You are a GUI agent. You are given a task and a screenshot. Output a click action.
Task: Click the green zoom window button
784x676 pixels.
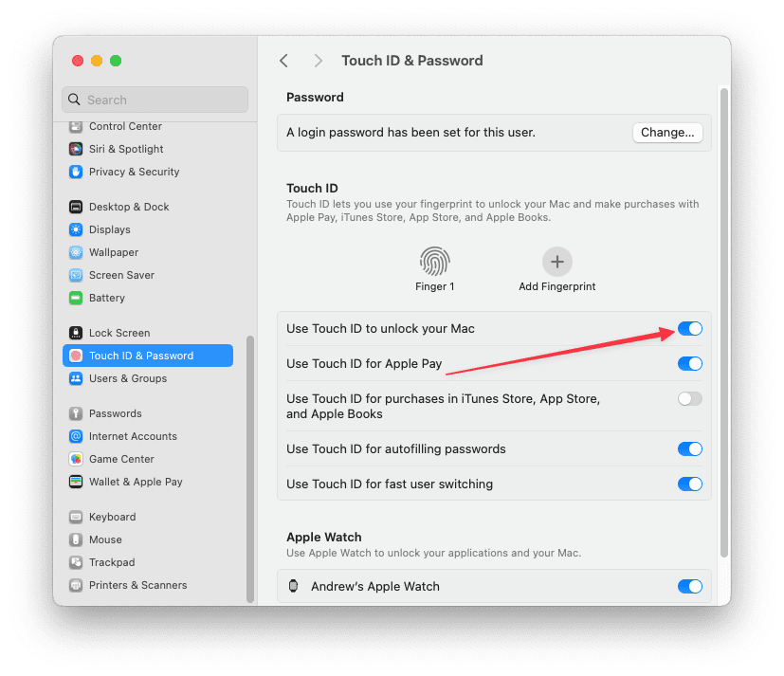click(x=116, y=61)
